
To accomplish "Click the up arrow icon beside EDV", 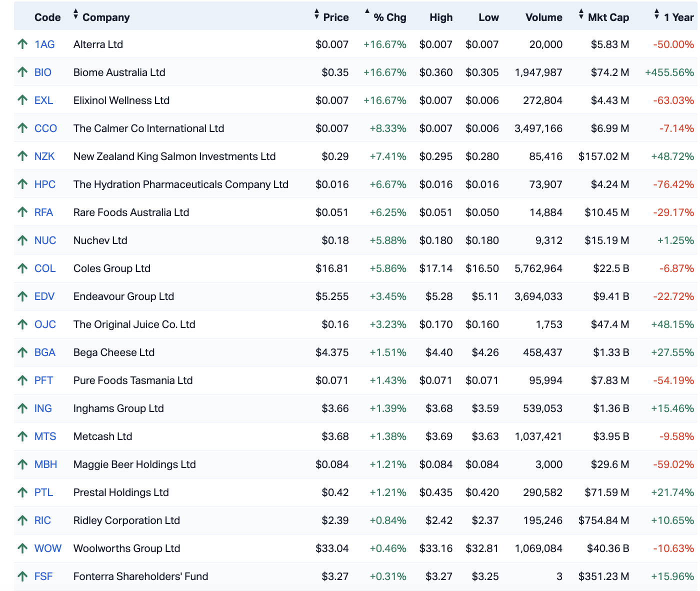I will (x=22, y=296).
